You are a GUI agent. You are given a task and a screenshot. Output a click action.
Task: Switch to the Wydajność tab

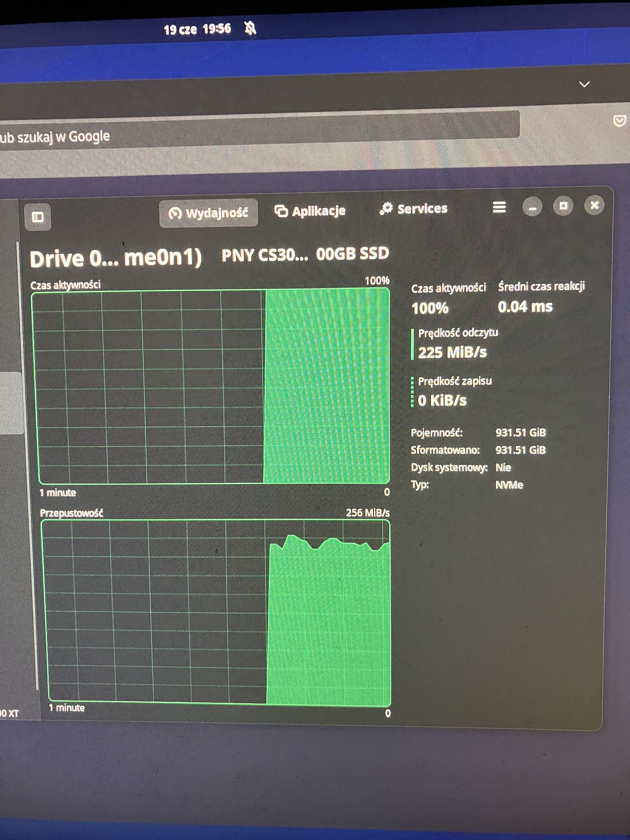pyautogui.click(x=209, y=213)
